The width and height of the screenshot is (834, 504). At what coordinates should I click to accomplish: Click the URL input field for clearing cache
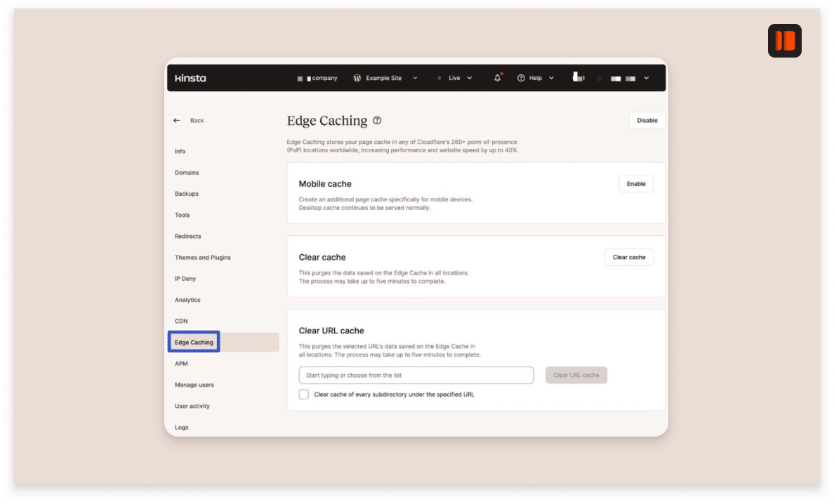(x=416, y=375)
